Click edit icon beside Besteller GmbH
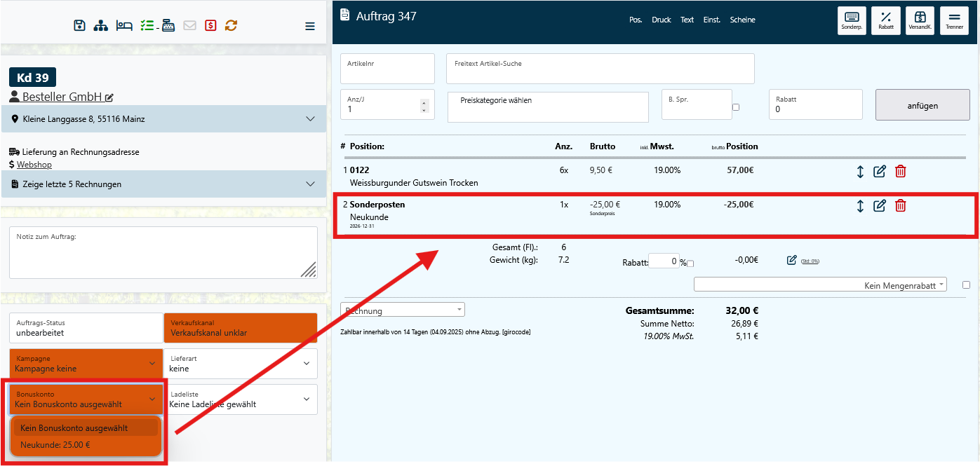The image size is (980, 466). coord(109,97)
